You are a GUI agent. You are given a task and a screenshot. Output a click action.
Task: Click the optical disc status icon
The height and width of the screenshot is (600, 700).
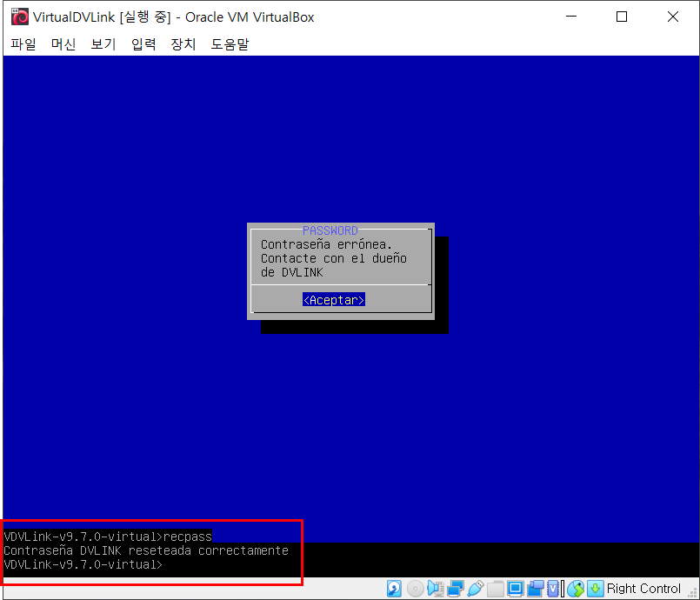[x=415, y=589]
